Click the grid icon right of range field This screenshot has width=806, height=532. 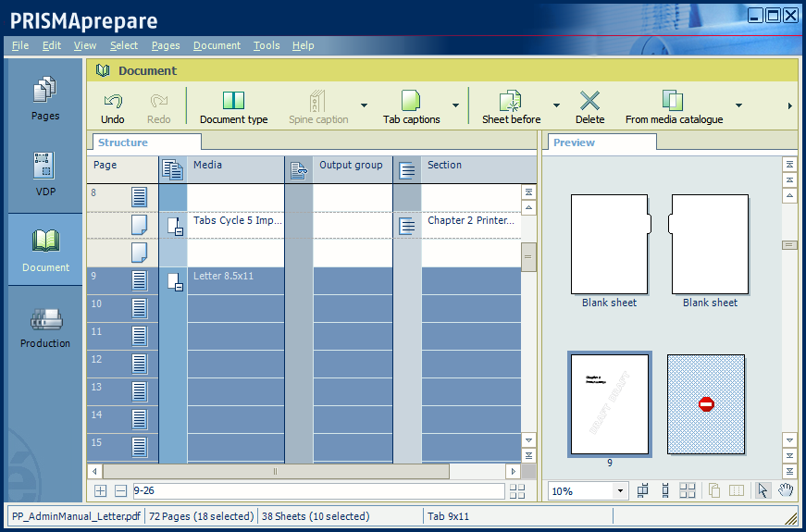[x=517, y=491]
